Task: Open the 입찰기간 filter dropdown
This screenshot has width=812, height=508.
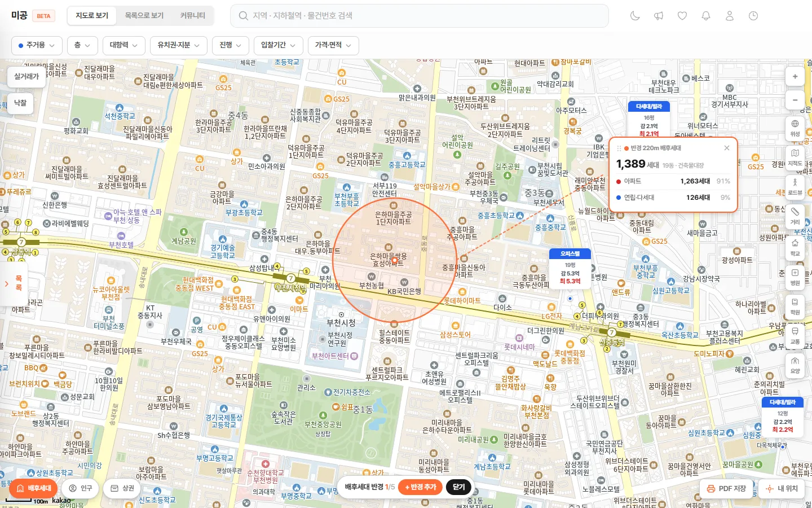Action: pos(279,45)
